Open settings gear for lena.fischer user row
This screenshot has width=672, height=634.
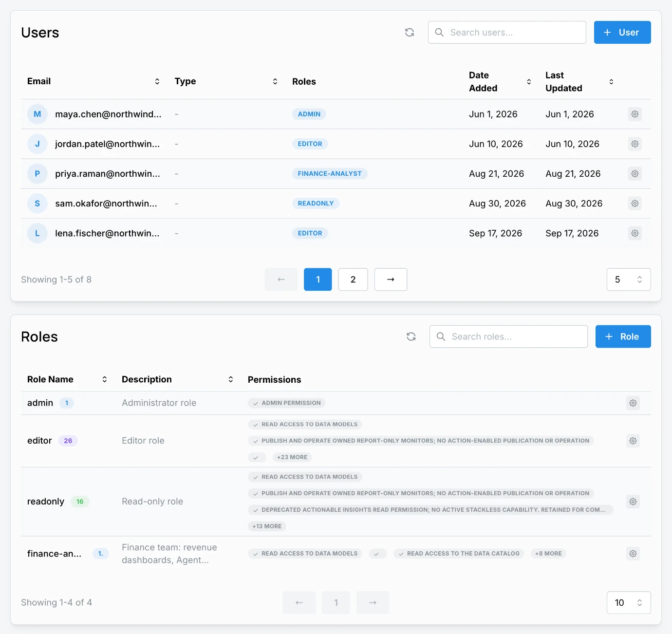635,233
